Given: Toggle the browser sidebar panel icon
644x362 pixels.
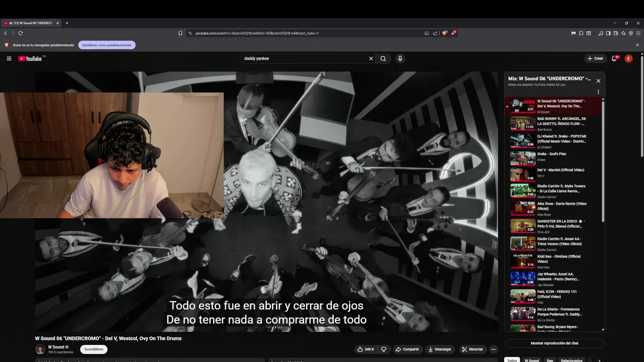Looking at the screenshot, I should coord(608,33).
